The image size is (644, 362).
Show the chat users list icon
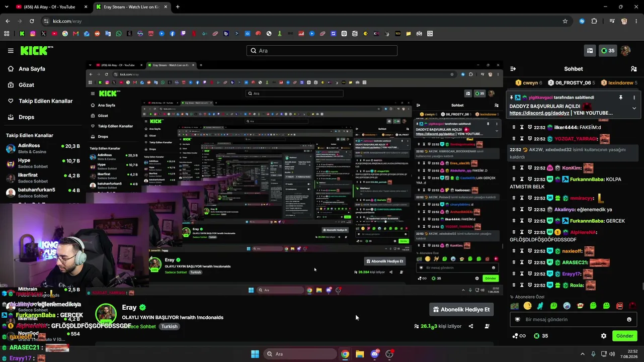(x=634, y=69)
